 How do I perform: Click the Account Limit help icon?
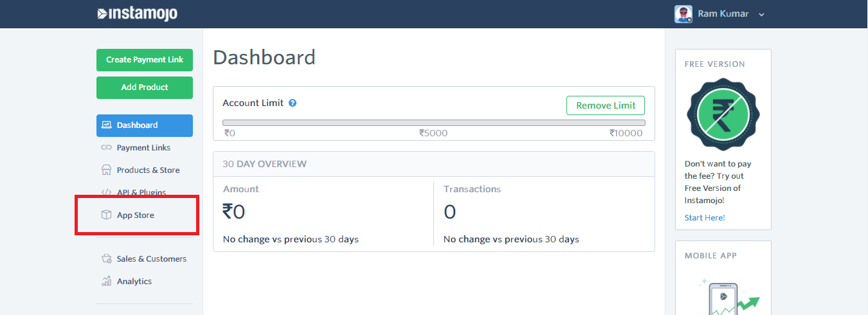point(293,103)
